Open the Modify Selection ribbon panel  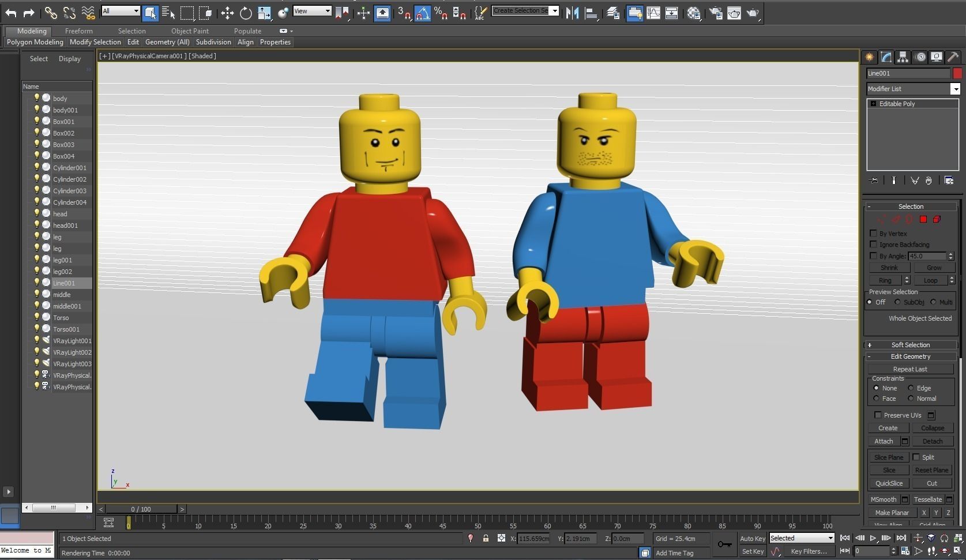pos(95,42)
